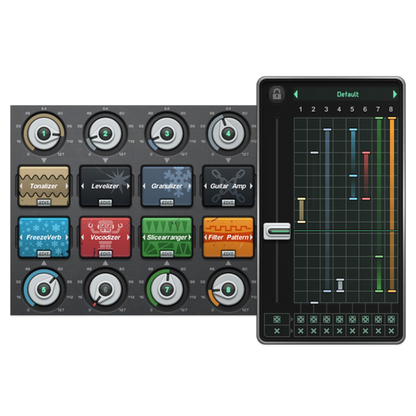Switch to the next preset with the right arrow
The image size is (416, 416).
click(395, 94)
